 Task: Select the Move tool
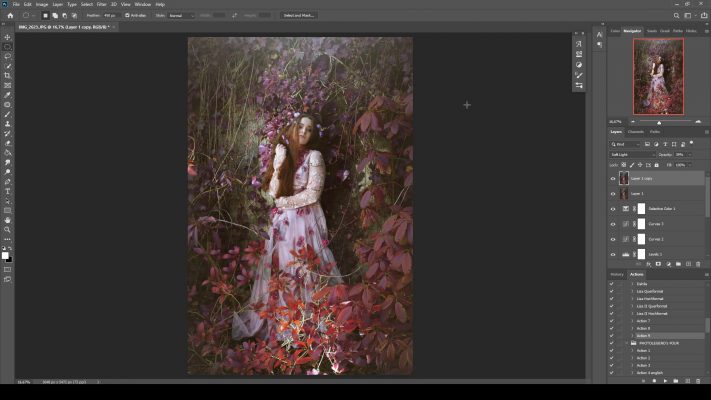7,37
